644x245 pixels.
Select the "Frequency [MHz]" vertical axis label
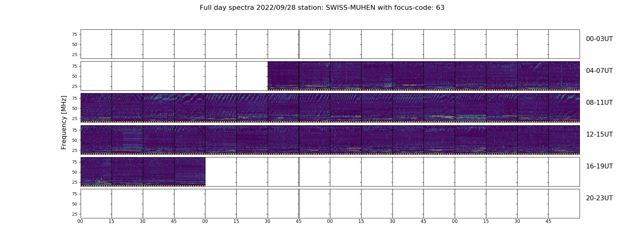[64, 123]
